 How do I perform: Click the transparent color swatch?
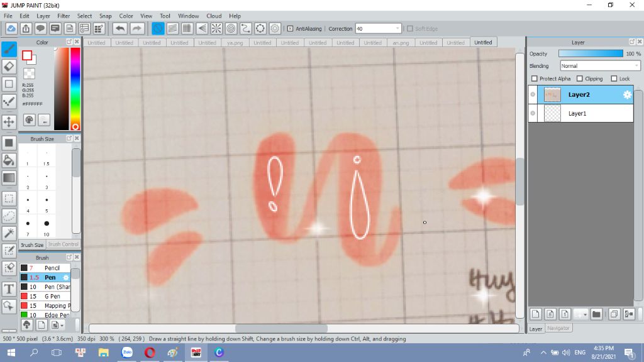(29, 74)
